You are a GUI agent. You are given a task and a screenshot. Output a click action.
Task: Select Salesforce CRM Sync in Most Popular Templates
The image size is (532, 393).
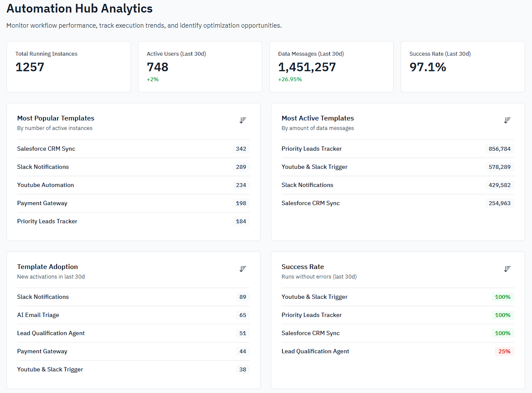[x=134, y=149]
